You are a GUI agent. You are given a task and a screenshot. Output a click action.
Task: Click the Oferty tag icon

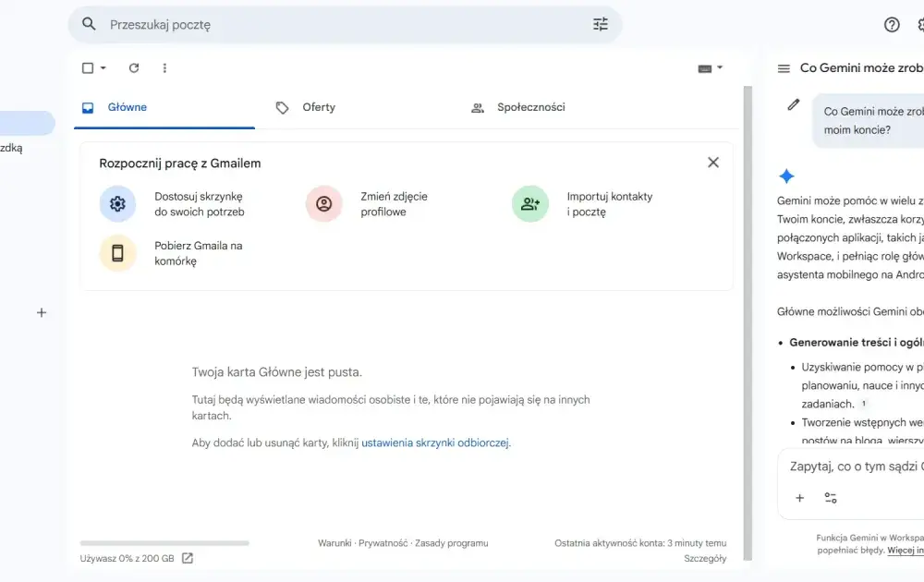click(282, 107)
